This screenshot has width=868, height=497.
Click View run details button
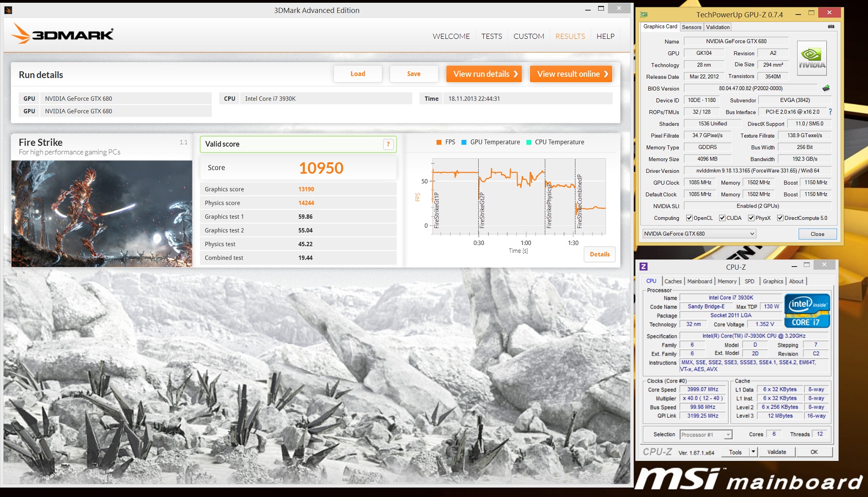point(484,74)
